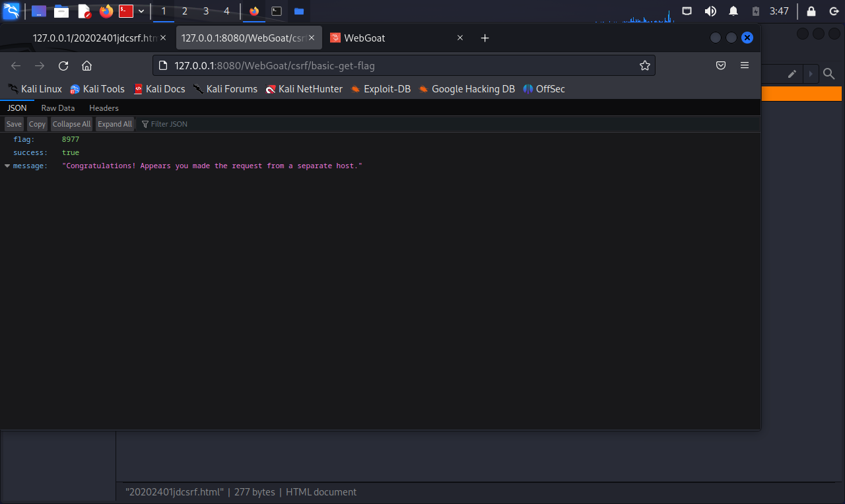Click the battery status icon
This screenshot has width=845, height=504.
tap(756, 11)
